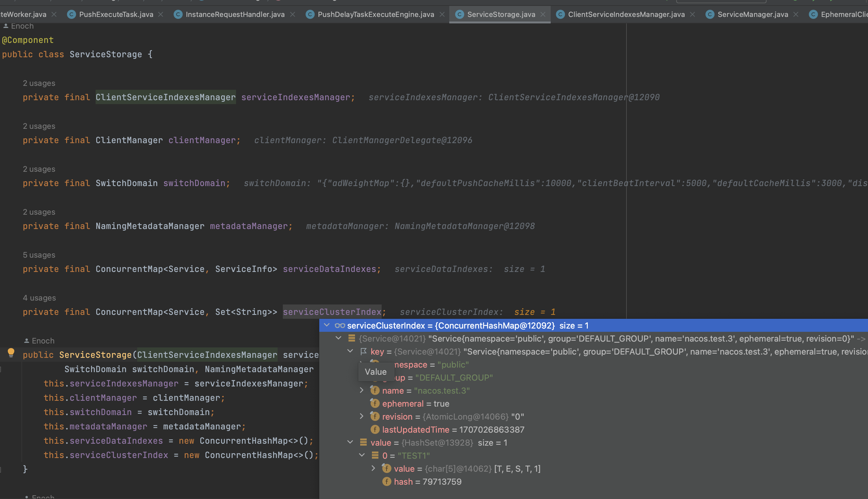Click the author icon before the top Enoch hint
868x499 pixels.
[6, 26]
